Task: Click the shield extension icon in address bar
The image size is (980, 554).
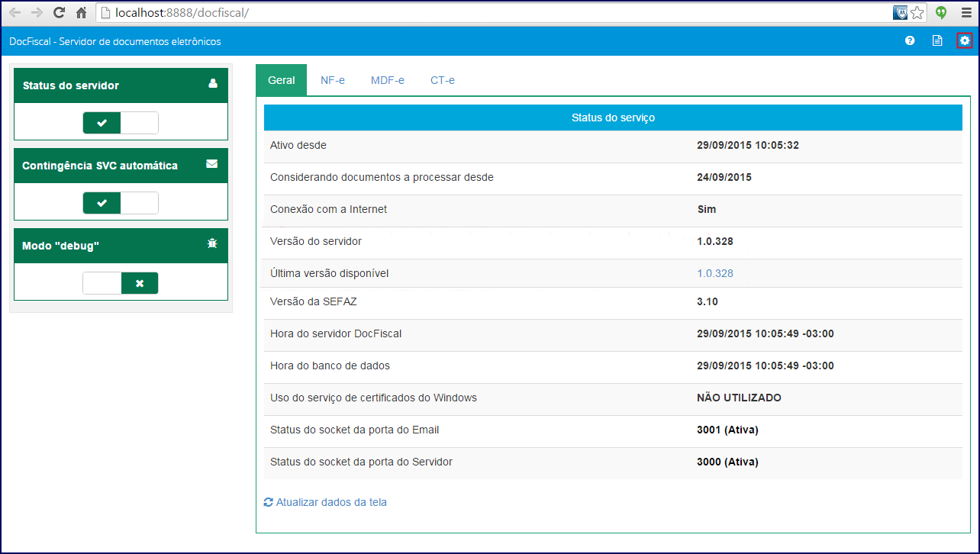Action: pyautogui.click(x=901, y=13)
